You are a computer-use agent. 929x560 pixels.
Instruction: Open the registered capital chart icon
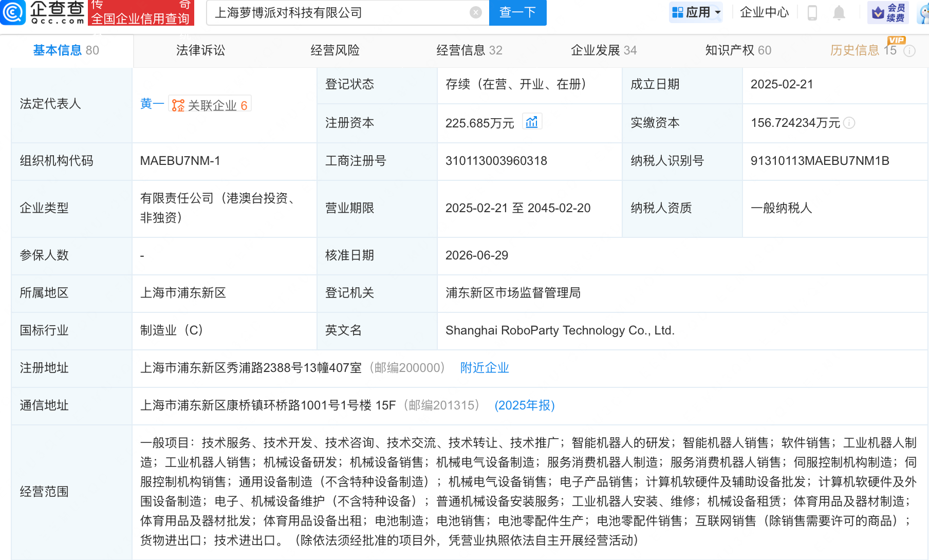tap(532, 122)
